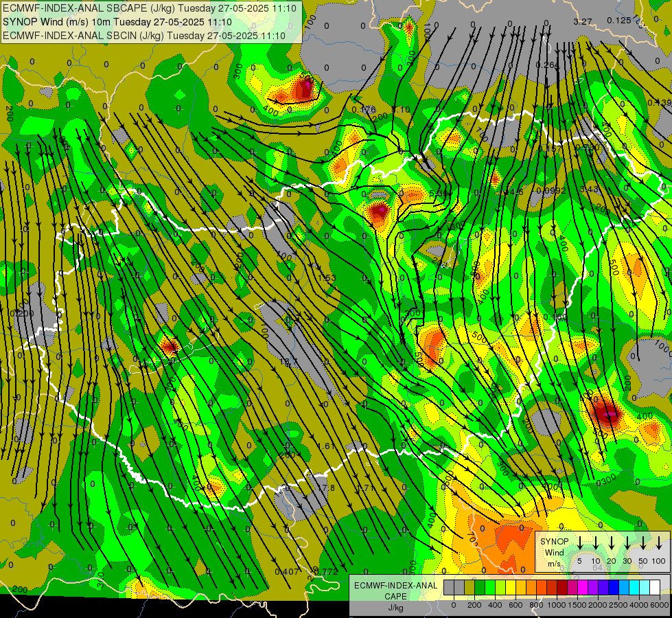672x618 pixels.
Task: Pick the white CAPE swatch left of 6000
Action: point(654,587)
